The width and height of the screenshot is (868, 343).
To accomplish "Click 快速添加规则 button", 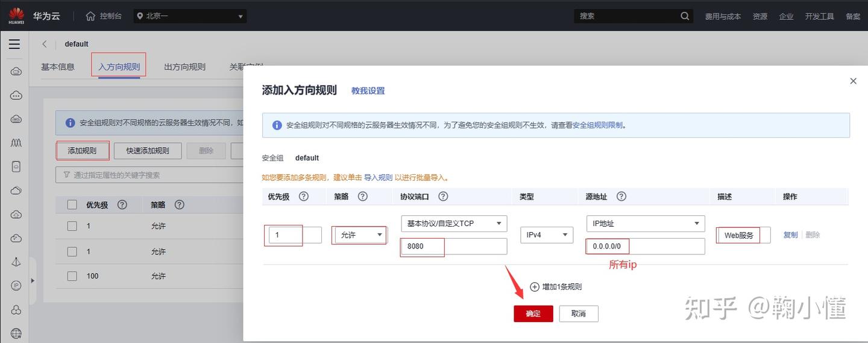I will point(148,151).
